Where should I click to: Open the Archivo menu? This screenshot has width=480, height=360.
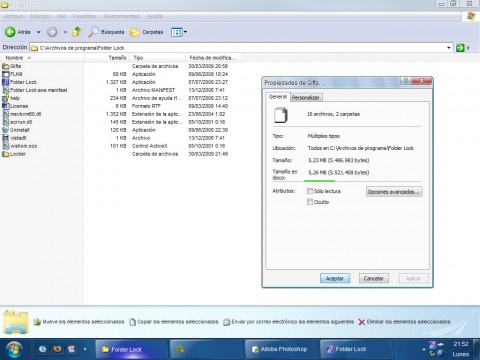point(14,16)
